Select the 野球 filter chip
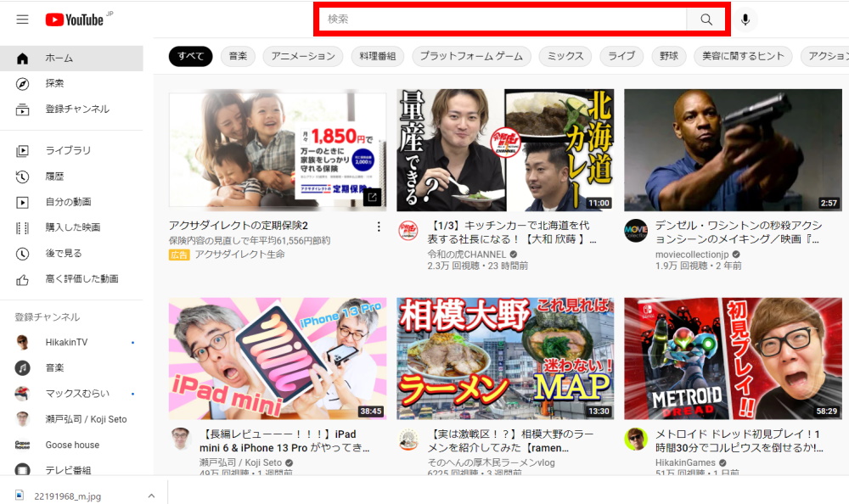 pos(669,56)
